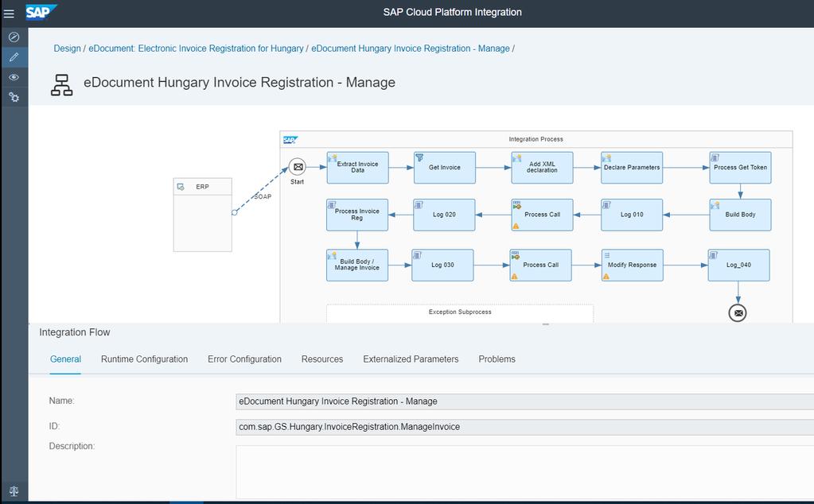Viewport: 814px width, 504px height.
Task: Click the Description text area
Action: coord(525,472)
